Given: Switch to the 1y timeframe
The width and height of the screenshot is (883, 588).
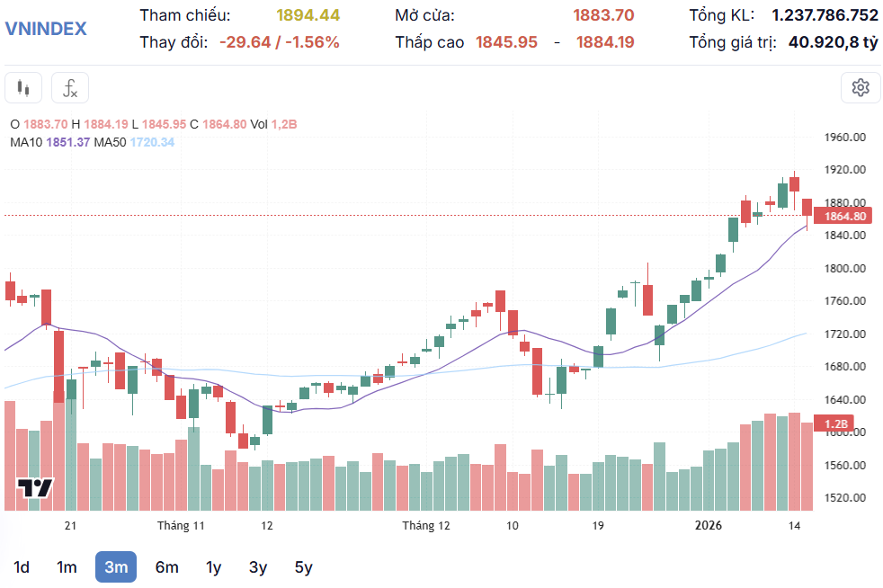Looking at the screenshot, I should 213,567.
